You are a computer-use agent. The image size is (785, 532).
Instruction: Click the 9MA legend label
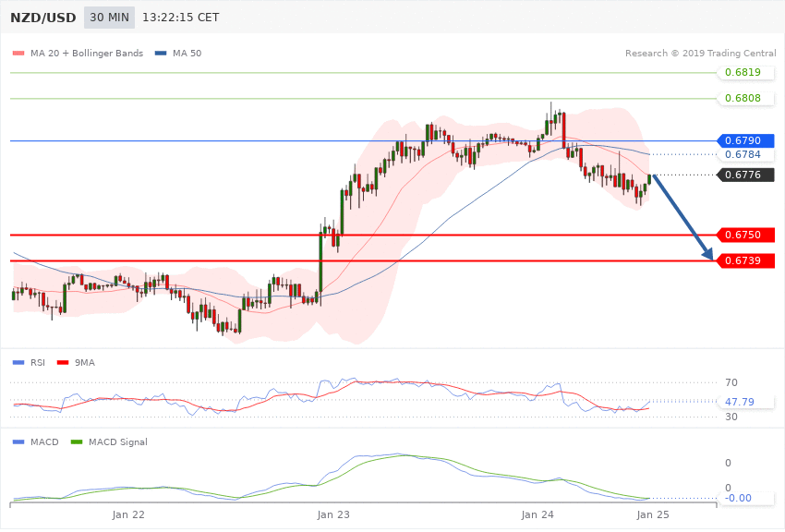coord(85,363)
